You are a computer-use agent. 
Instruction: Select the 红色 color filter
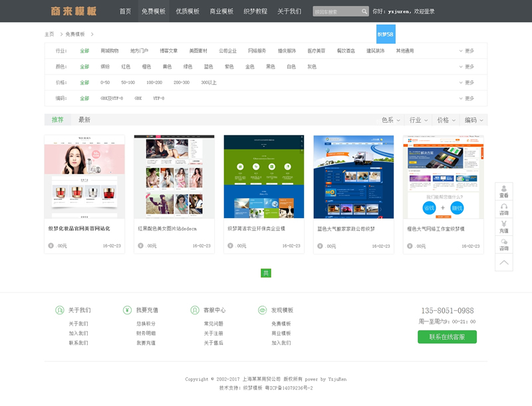pos(126,66)
